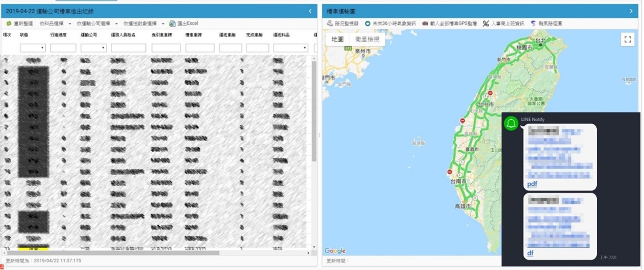
Task: Click 載入全部槽車GPS點 toolbar text
Action: click(454, 23)
